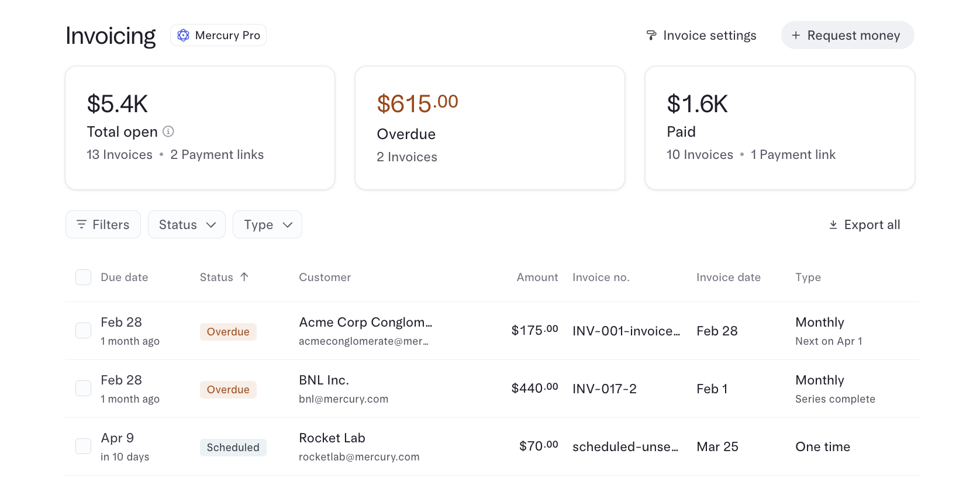Viewport: 980px width, 485px height.
Task: Sort by Amount column header
Action: [x=537, y=278]
